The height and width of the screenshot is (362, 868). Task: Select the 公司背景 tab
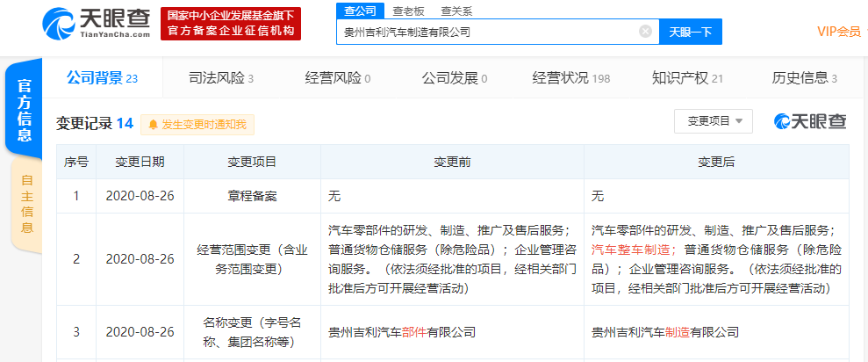[x=102, y=78]
